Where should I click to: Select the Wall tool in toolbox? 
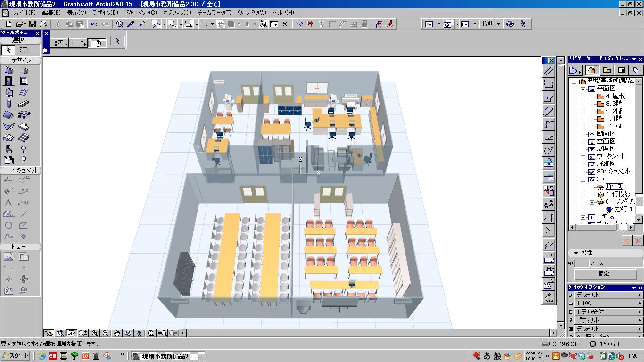click(8, 70)
